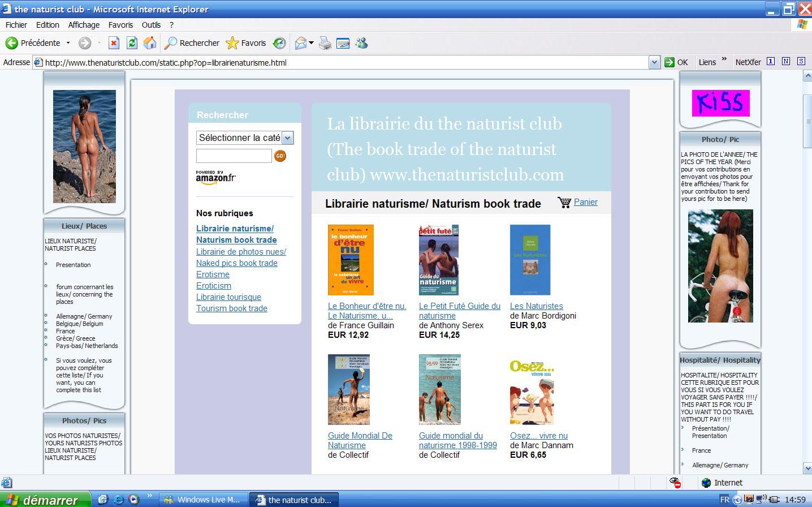Image resolution: width=812 pixels, height=507 pixels.
Task: Open the 'Naturism book trade' link
Action: (236, 240)
